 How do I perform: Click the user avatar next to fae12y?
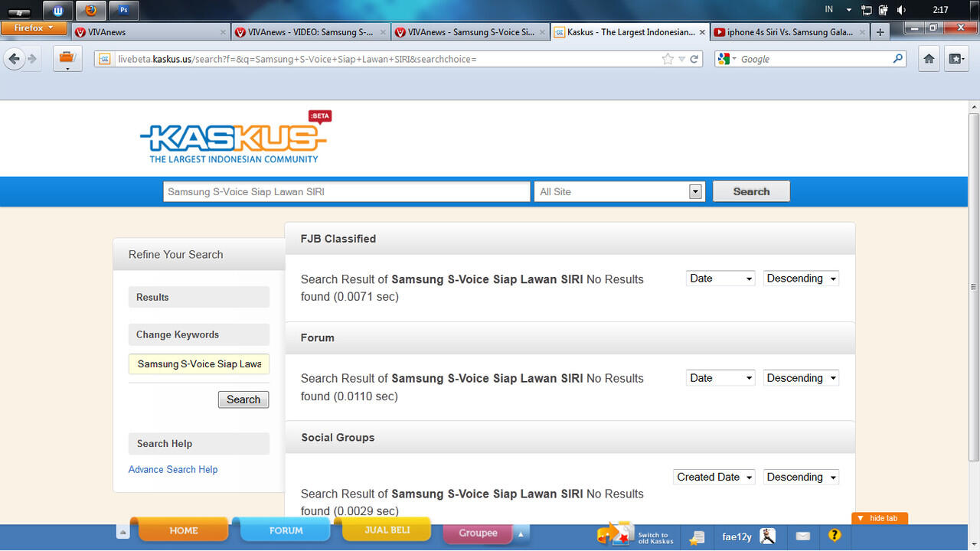pos(768,536)
